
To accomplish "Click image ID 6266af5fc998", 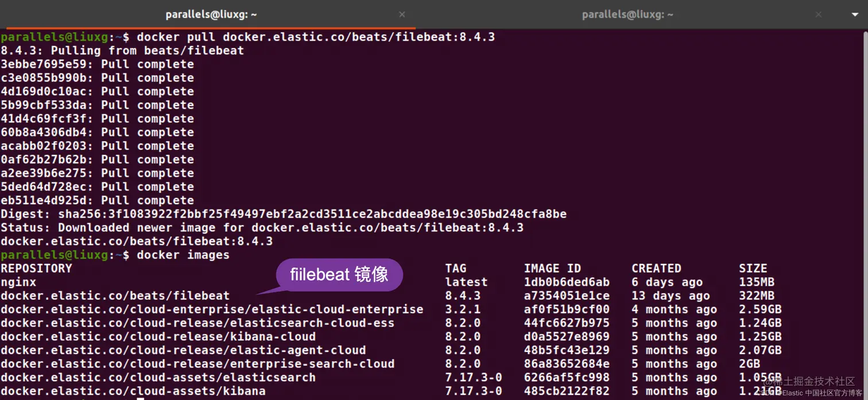I will click(x=567, y=378).
